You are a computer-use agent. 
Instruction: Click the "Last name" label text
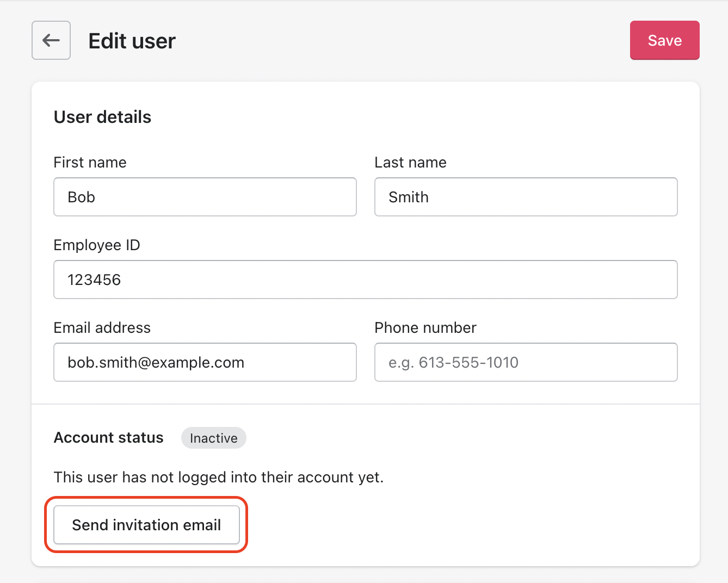[410, 163]
